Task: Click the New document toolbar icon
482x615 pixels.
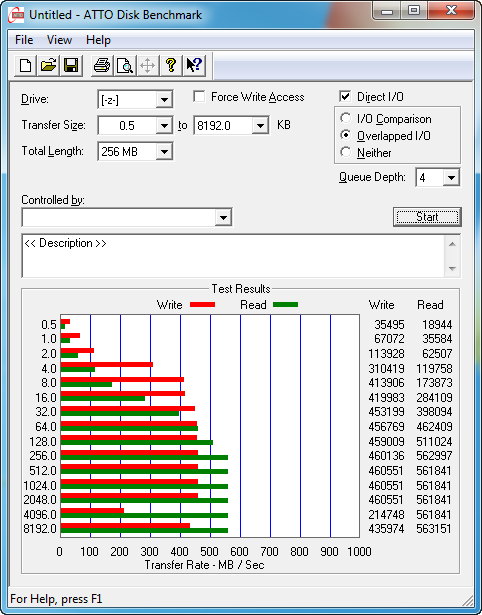Action: (25, 65)
